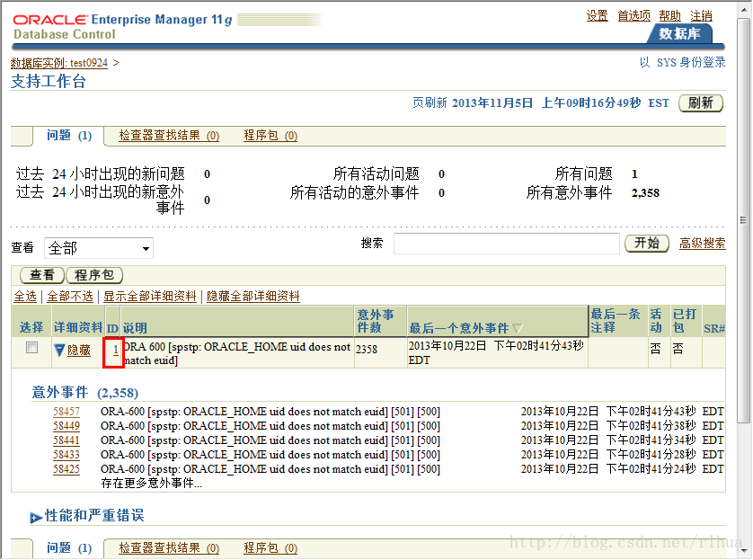The image size is (753, 560).
Task: Click the scrollbar down arrow
Action: [744, 551]
